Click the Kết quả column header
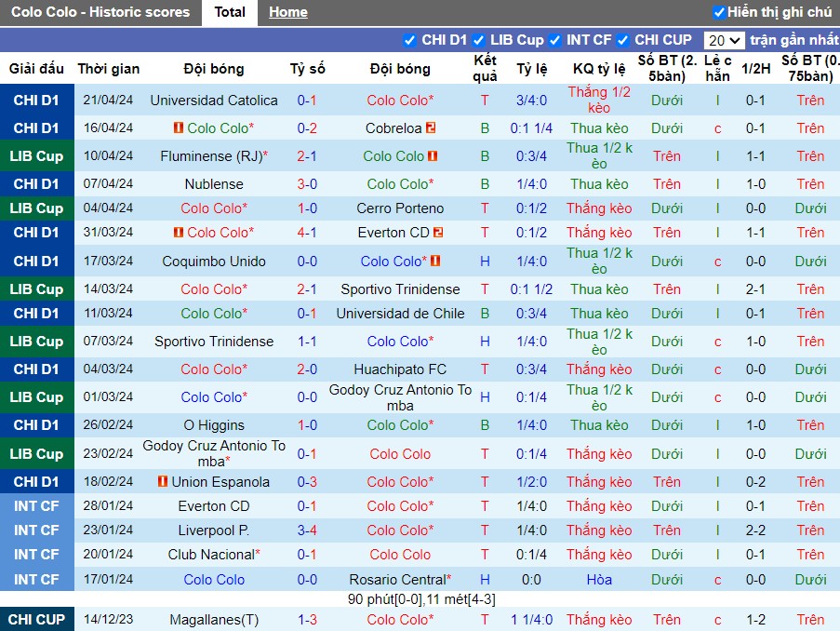Image resolution: width=840 pixels, height=631 pixels. coord(485,68)
